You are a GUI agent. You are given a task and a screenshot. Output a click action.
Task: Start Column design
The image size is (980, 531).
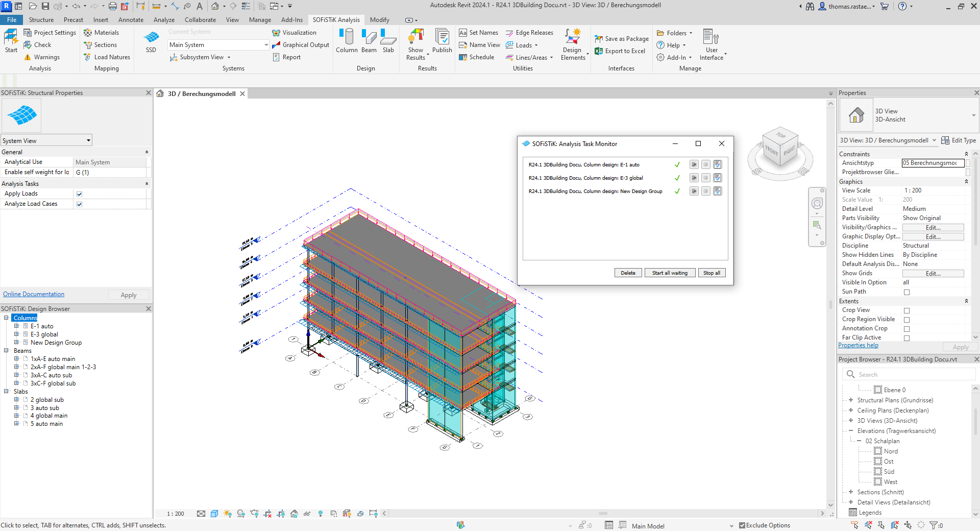(x=347, y=41)
